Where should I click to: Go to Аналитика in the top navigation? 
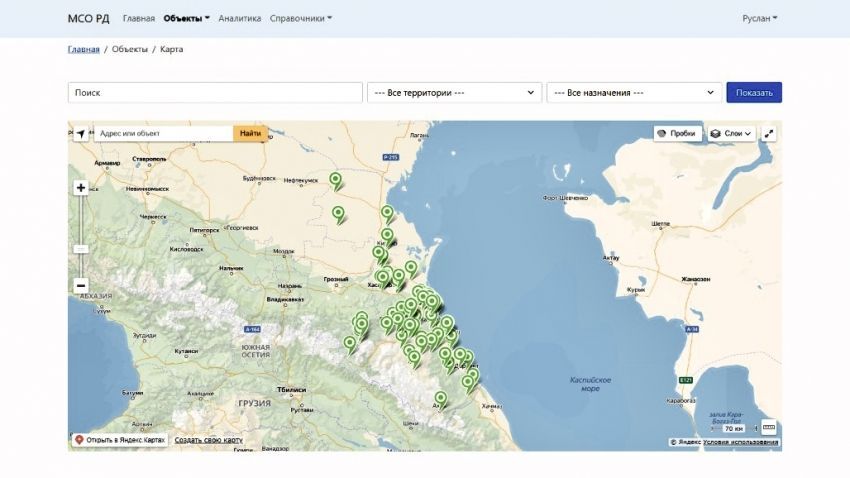[x=239, y=18]
